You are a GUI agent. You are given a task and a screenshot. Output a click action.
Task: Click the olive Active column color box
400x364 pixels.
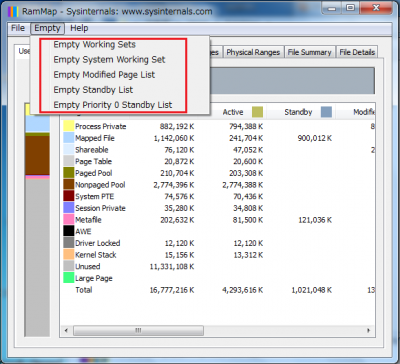tap(257, 112)
